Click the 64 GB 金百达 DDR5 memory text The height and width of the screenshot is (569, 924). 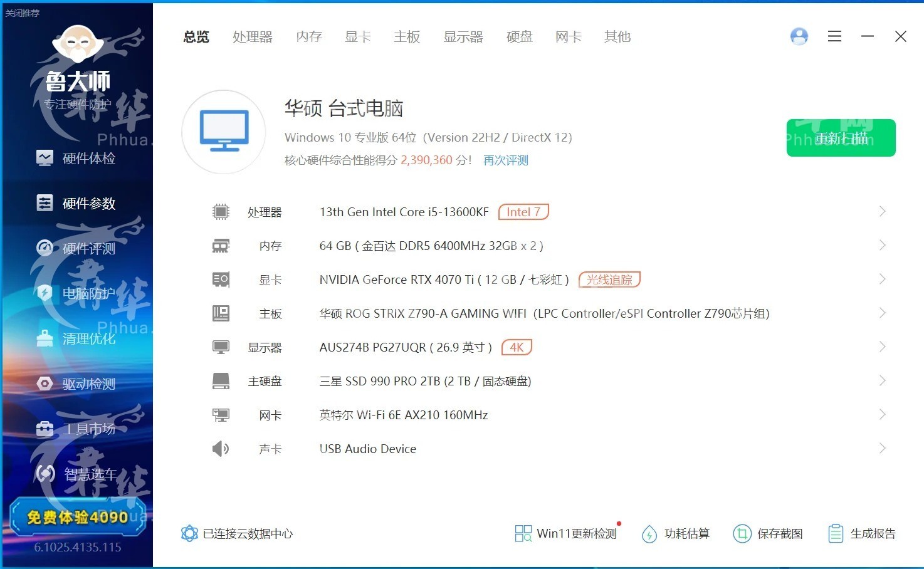click(x=431, y=246)
